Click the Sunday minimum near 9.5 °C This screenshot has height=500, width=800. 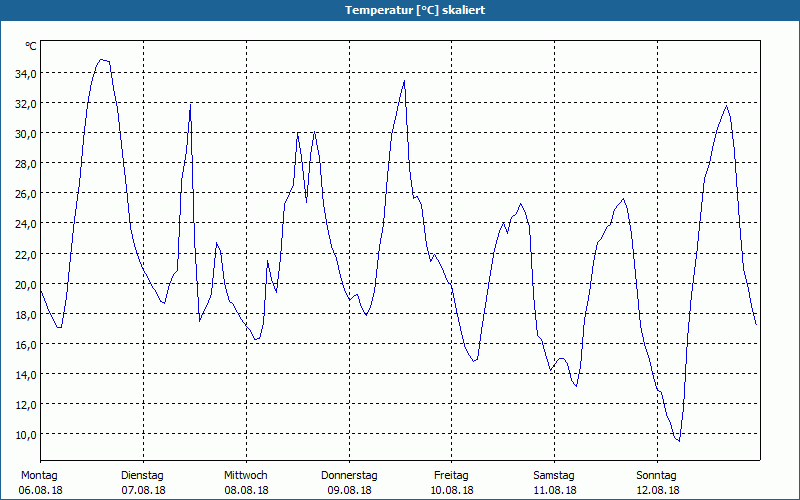point(679,441)
